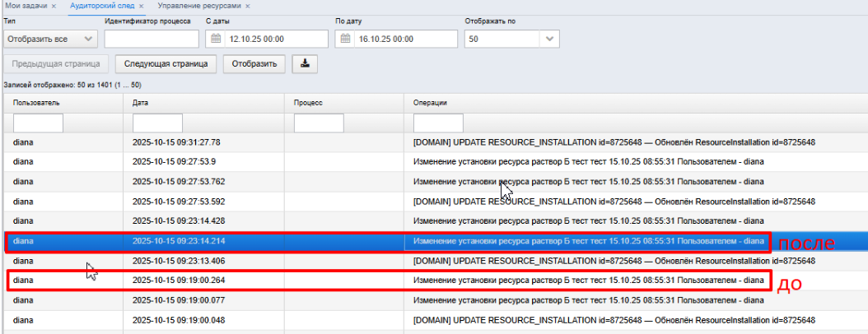Click the highlighted row dated 09:23:14.214
The width and height of the screenshot is (868, 334).
436,240
